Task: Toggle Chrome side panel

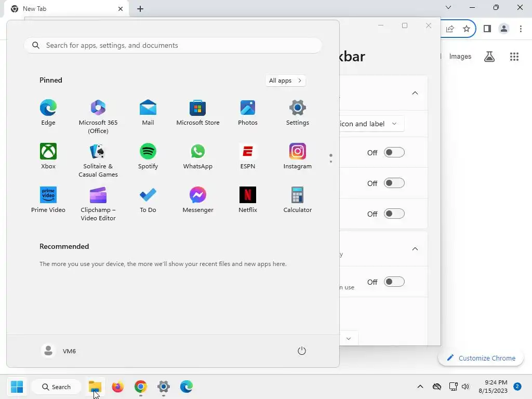Action: click(x=487, y=29)
